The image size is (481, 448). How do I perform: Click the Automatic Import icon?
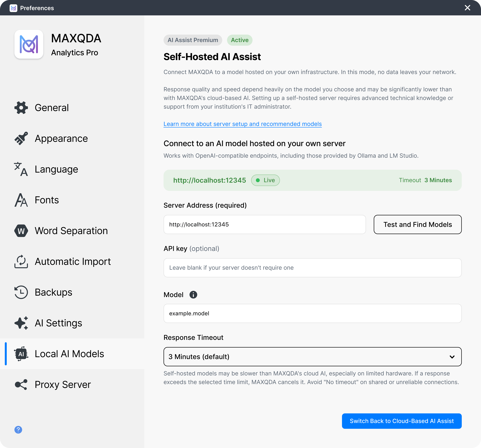click(21, 261)
